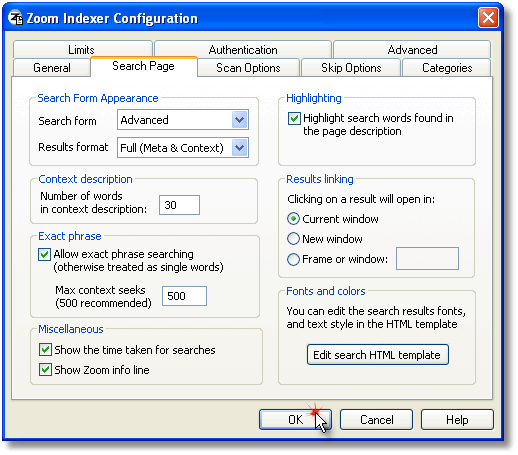Click the '(500 recommended)' text

[103, 303]
